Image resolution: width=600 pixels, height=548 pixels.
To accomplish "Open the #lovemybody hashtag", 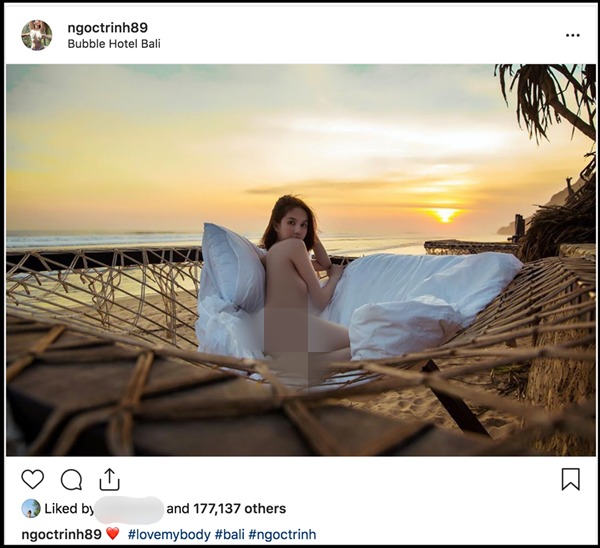I will [169, 534].
